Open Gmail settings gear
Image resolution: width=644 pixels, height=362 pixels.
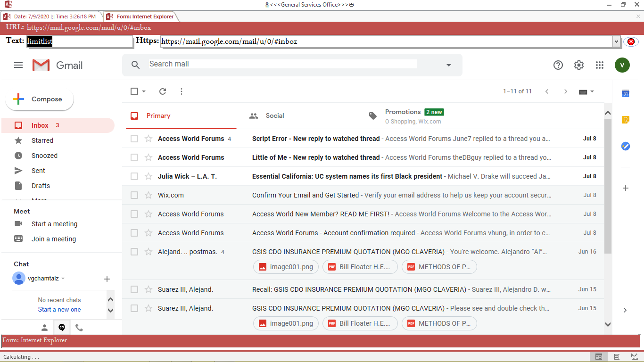pos(579,65)
